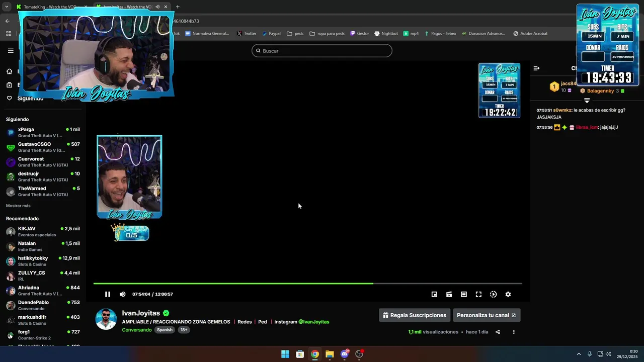The image size is (644, 362).
Task: Click the cast icon in player controls
Action: point(449,294)
